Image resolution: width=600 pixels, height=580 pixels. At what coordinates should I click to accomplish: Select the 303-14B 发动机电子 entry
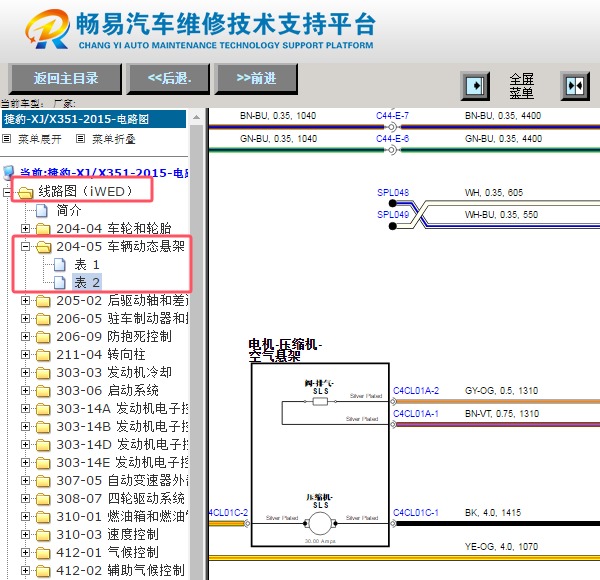(x=122, y=426)
